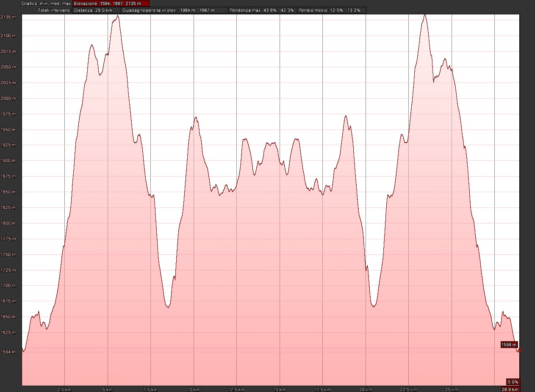The height and width of the screenshot is (392, 535).
Task: Click the 15 km mark on distance axis
Action: (x=280, y=389)
